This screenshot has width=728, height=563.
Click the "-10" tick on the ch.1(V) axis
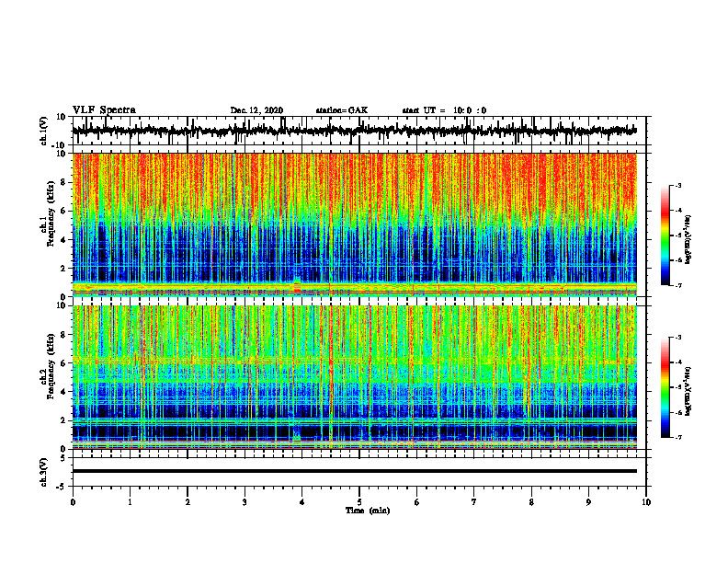click(x=60, y=145)
